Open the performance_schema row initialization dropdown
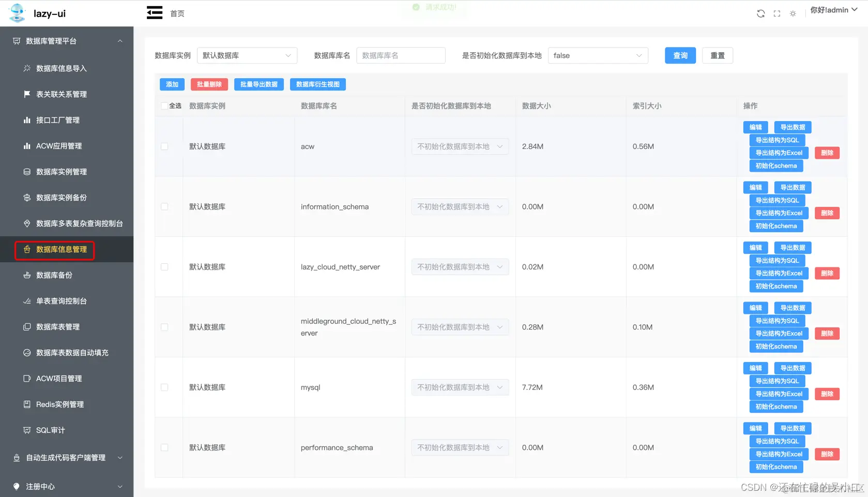 (x=460, y=448)
